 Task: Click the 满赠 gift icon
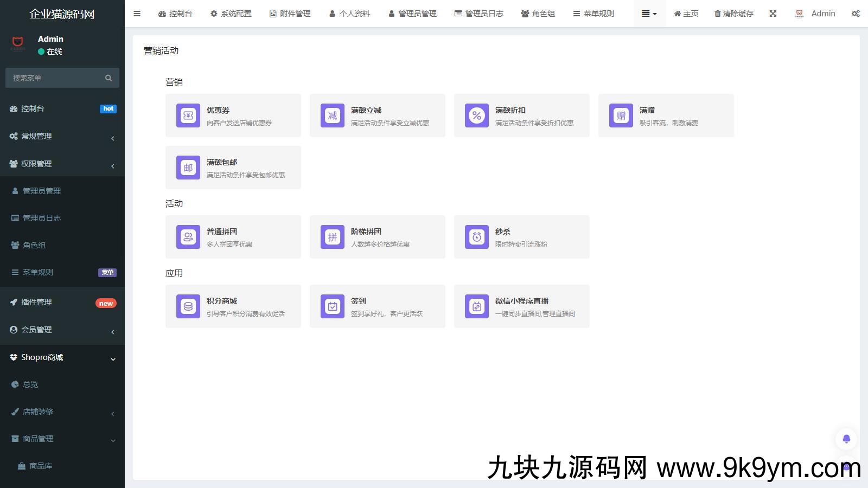coord(621,115)
